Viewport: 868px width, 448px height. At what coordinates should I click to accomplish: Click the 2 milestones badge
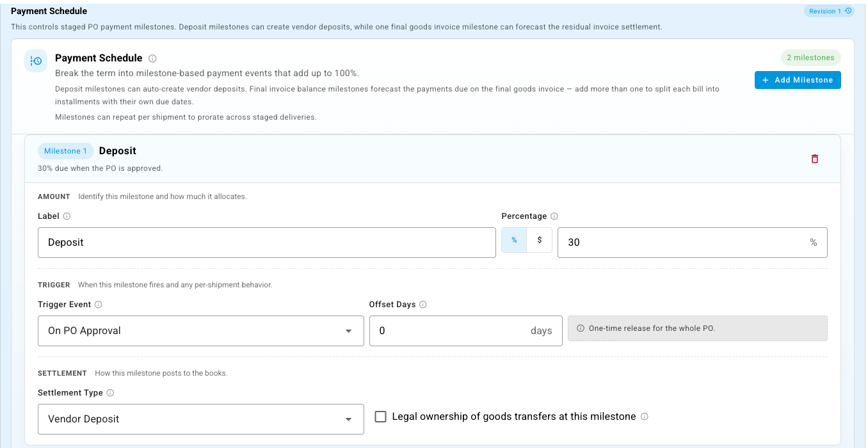click(810, 58)
